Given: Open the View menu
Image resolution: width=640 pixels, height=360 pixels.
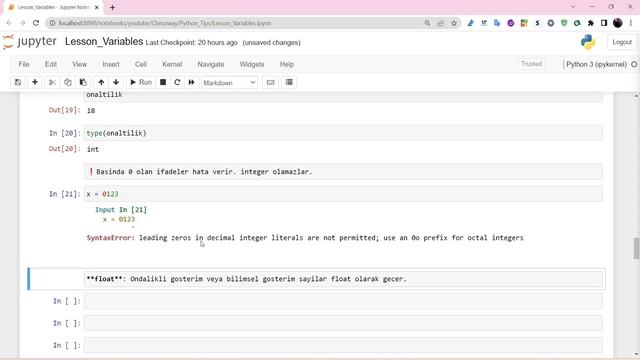Looking at the screenshot, I should [x=79, y=64].
